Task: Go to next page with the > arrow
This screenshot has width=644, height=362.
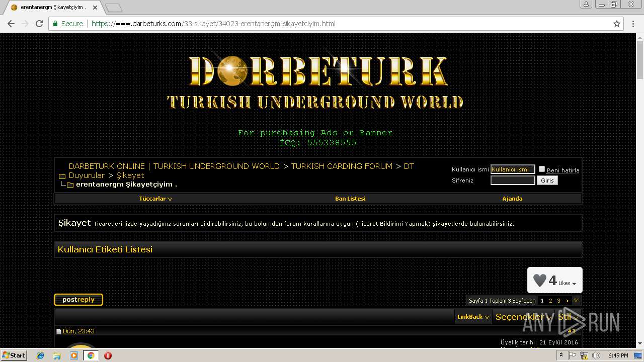Action: pyautogui.click(x=567, y=301)
